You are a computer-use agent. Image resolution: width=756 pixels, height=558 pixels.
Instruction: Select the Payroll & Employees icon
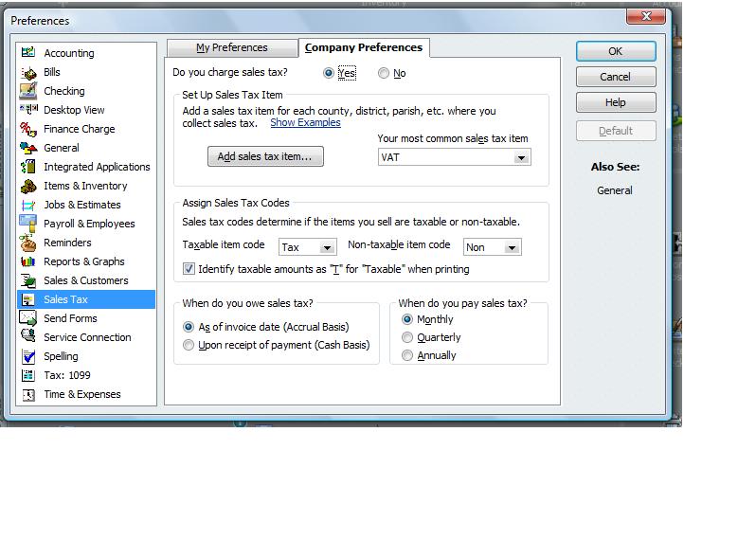28,224
